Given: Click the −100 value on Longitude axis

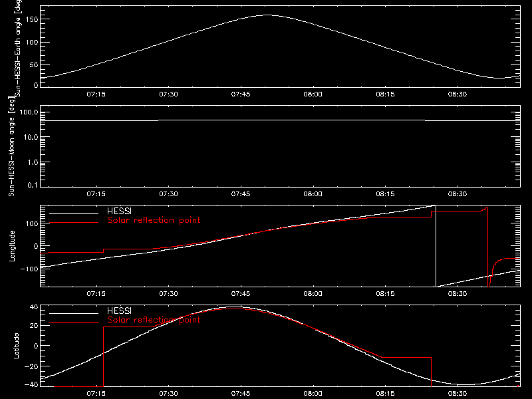Looking at the screenshot, I should click(29, 269).
